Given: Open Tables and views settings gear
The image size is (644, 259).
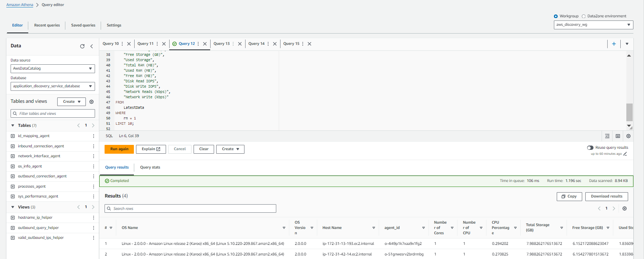Looking at the screenshot, I should pos(91,102).
